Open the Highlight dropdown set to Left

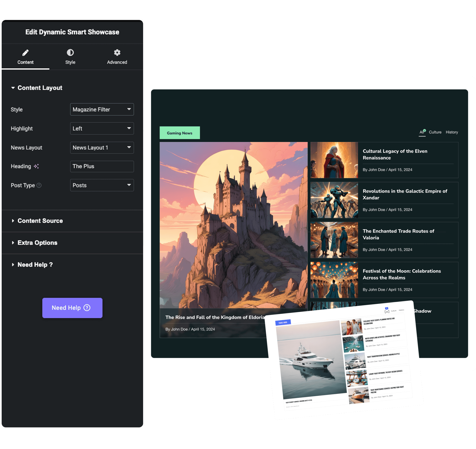[102, 128]
